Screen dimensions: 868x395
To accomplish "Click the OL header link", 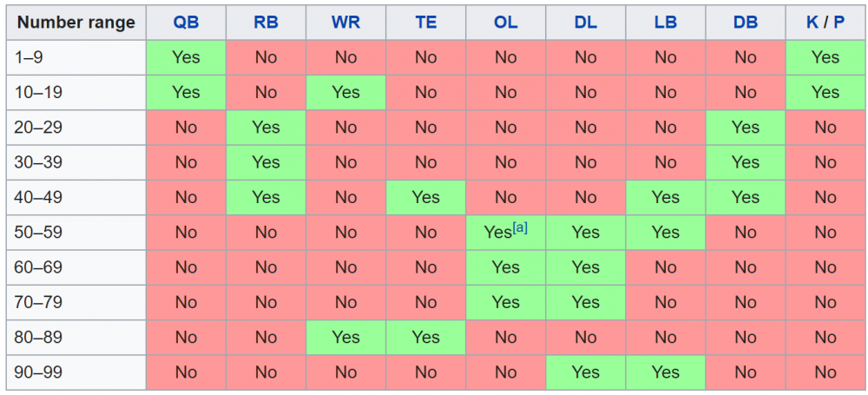I will point(505,23).
